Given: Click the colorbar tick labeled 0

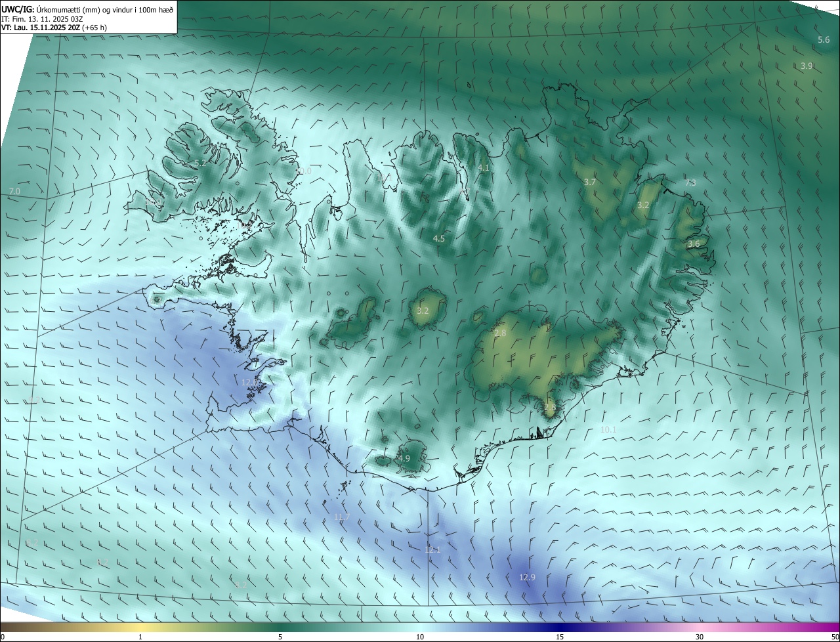Looking at the screenshot, I should [x=3, y=637].
